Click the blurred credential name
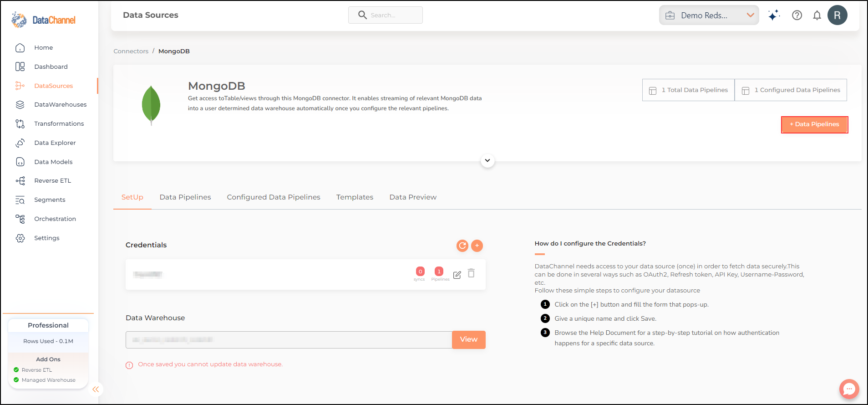Image resolution: width=868 pixels, height=405 pixels. pyautogui.click(x=147, y=274)
